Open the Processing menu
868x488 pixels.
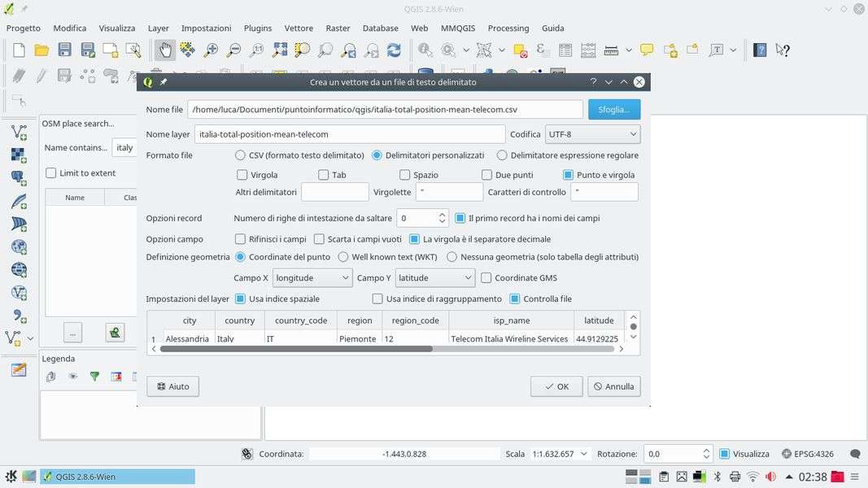point(508,28)
